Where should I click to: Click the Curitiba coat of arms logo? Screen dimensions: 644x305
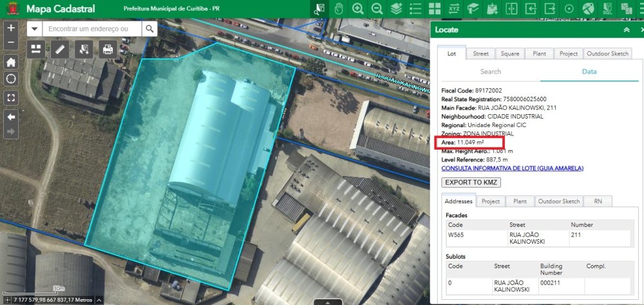click(14, 8)
